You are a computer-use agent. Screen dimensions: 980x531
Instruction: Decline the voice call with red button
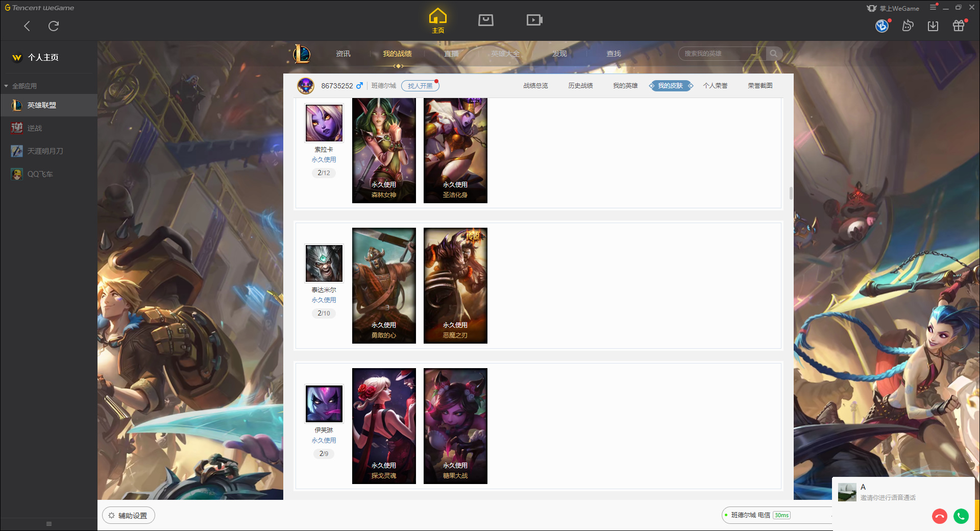(x=939, y=516)
